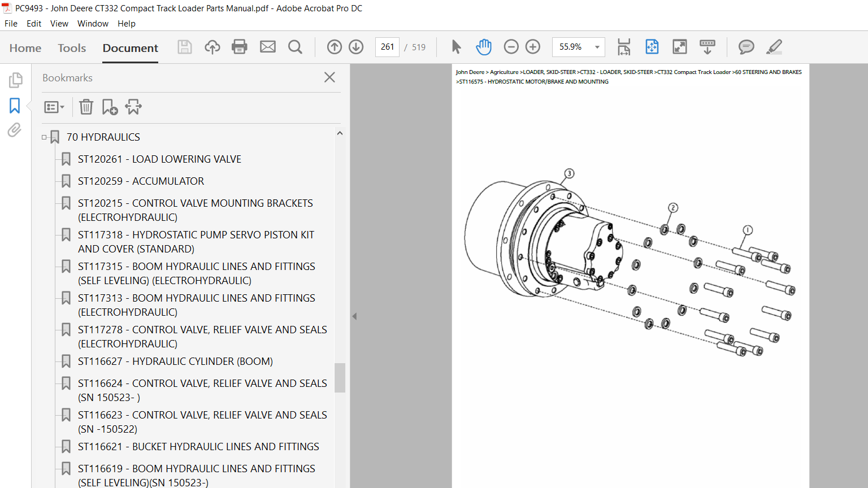Open the Help menu
Viewport: 868px width, 488px height.
coord(127,24)
